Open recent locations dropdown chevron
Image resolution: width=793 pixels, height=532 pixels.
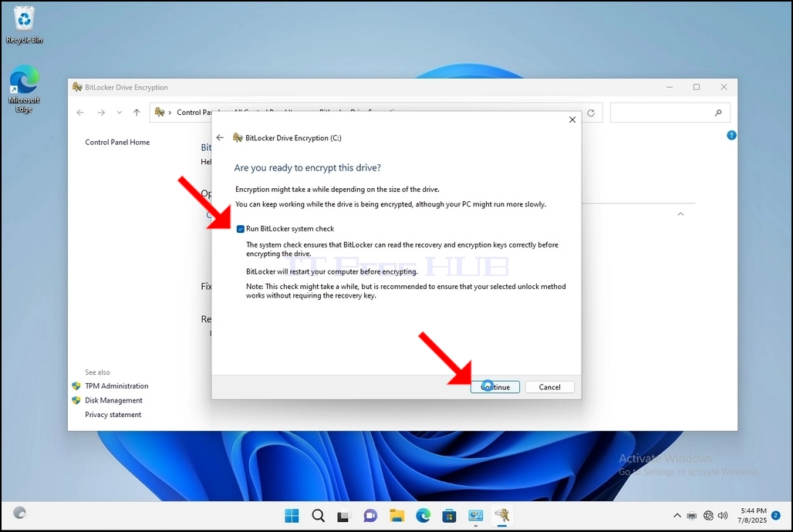pyautogui.click(x=120, y=113)
